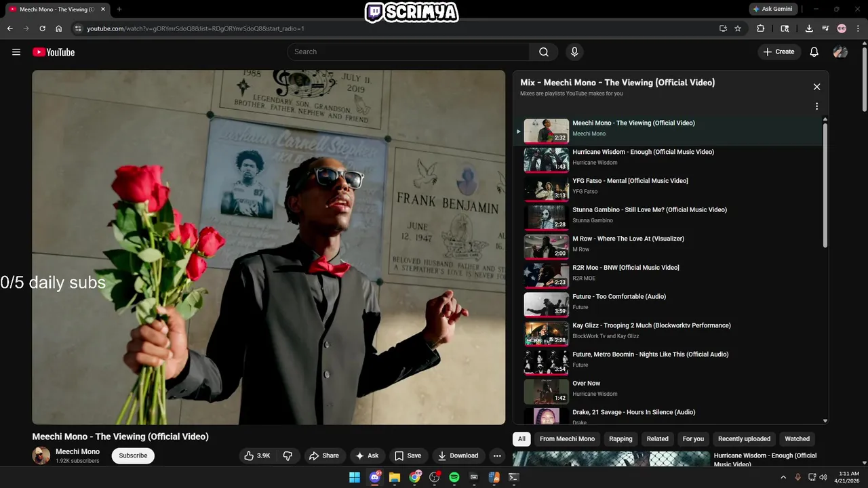Viewport: 868px width, 488px height.
Task: Like the video with thumbs up
Action: (258, 455)
